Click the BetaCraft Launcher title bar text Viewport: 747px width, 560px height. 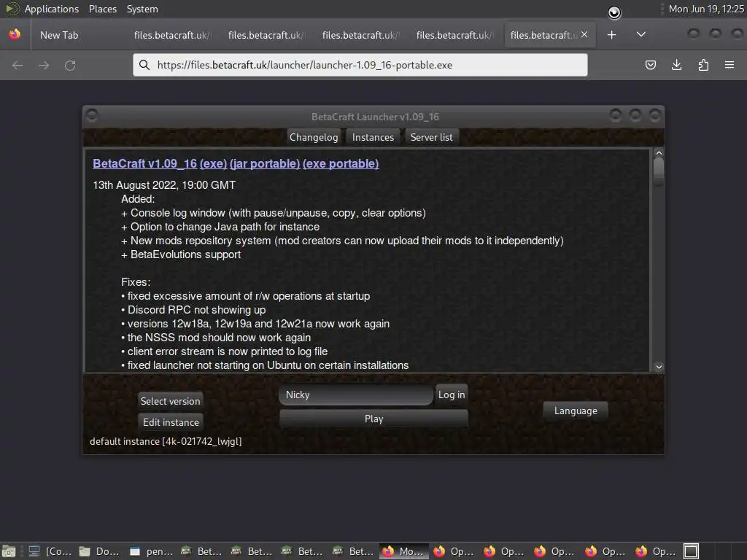[376, 117]
